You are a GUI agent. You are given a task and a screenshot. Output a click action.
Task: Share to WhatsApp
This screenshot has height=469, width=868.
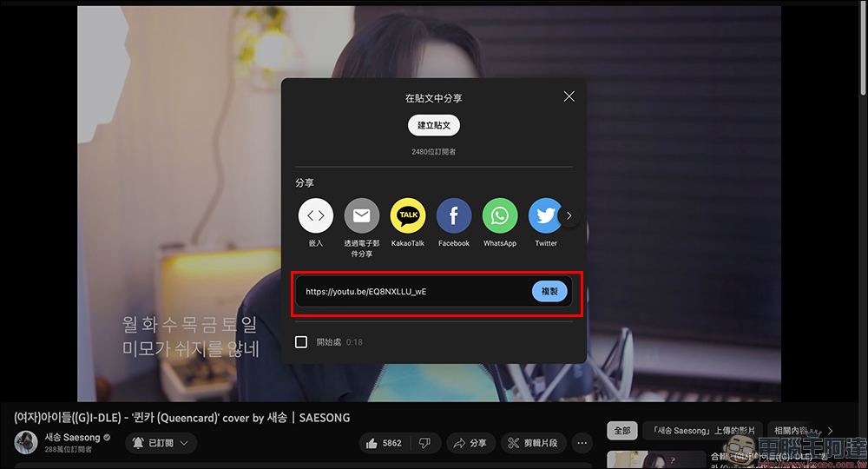[x=500, y=215]
